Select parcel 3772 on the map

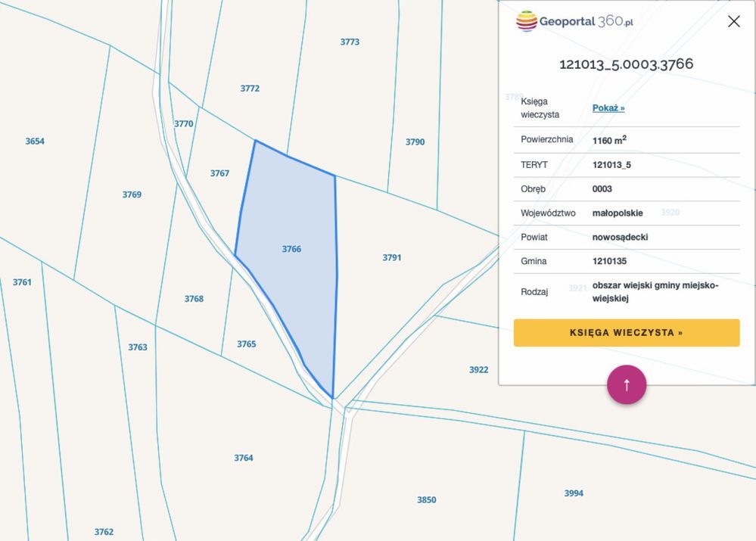pyautogui.click(x=250, y=89)
